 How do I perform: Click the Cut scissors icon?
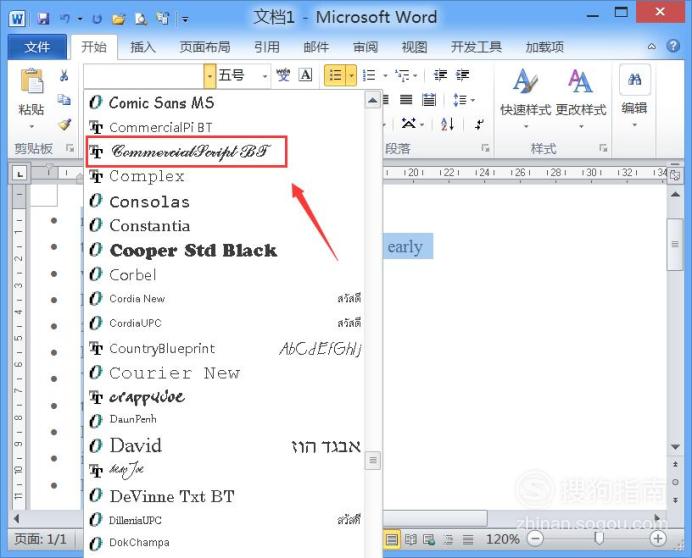(64, 75)
